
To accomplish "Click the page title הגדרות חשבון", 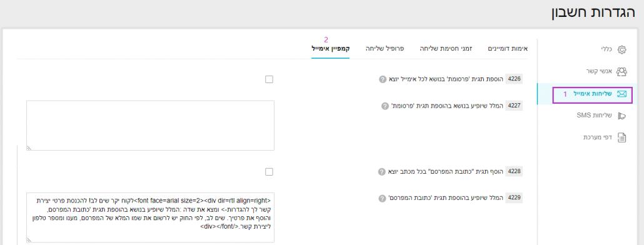I will pos(593,12).
